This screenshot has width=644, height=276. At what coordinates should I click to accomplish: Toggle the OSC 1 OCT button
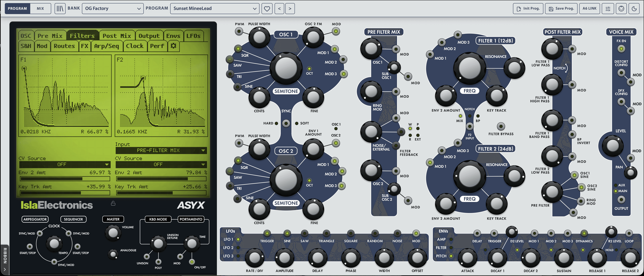pos(309,69)
